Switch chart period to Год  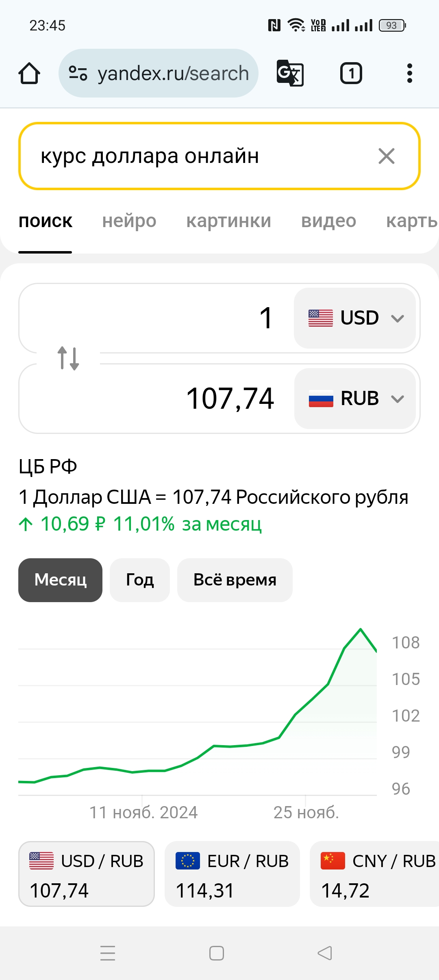140,580
